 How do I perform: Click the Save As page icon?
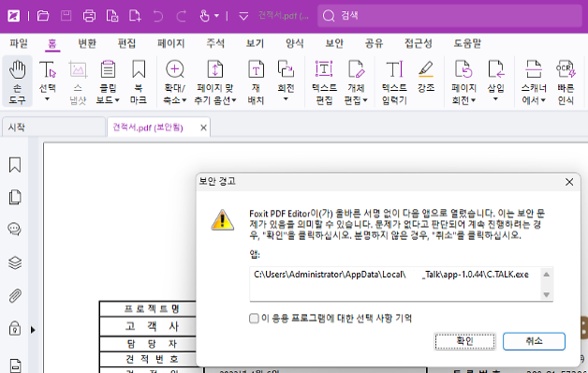(x=112, y=16)
